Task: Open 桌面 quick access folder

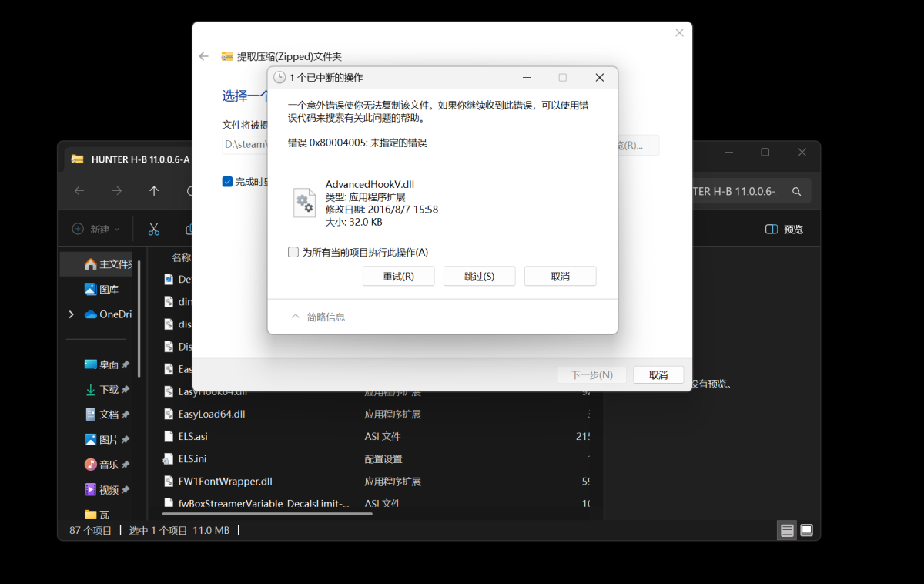Action: [x=106, y=364]
